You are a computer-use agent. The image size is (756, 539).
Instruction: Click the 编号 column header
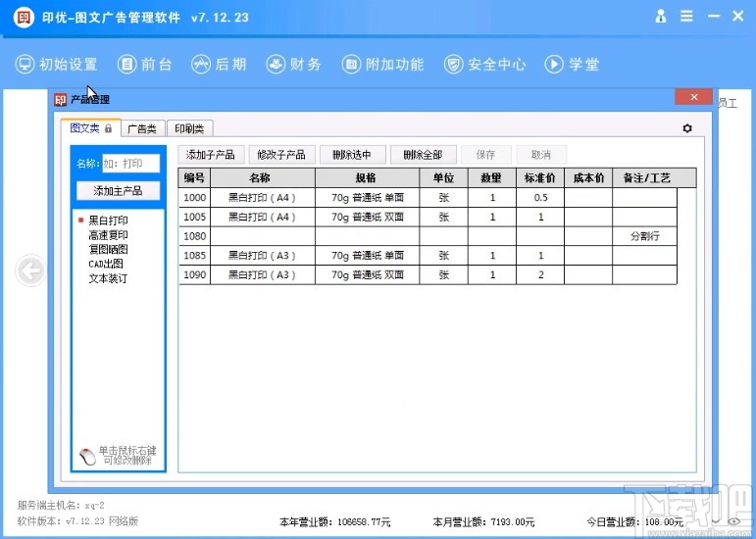tap(194, 177)
